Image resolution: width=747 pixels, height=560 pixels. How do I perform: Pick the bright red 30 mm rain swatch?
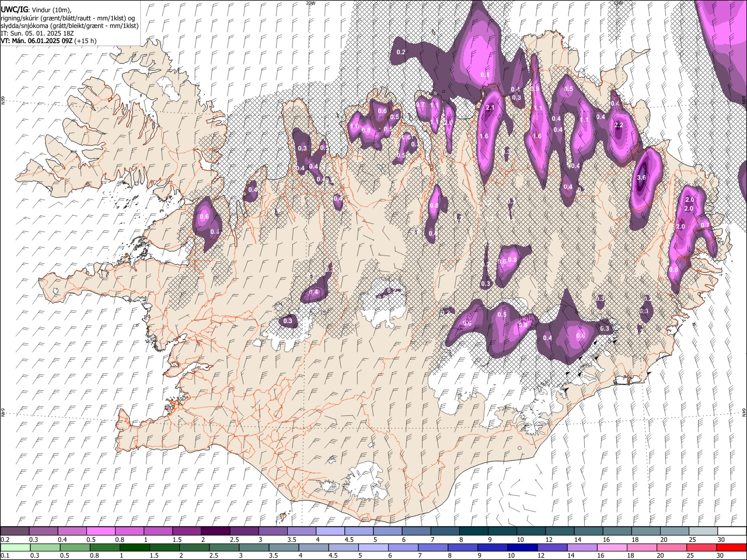[731, 547]
